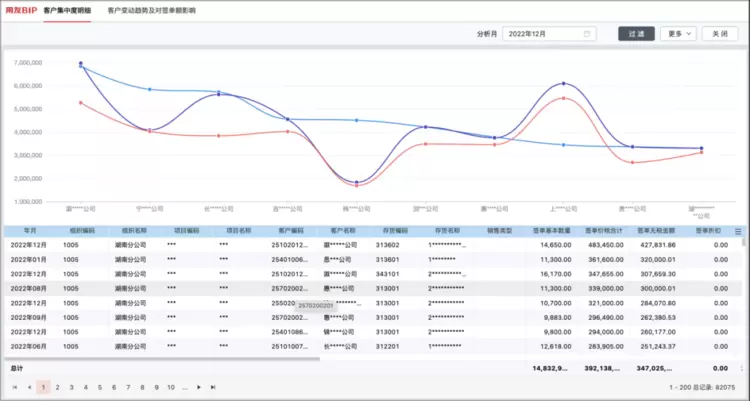The width and height of the screenshot is (750, 401).
Task: Open table column settings icon in header
Action: point(739,231)
